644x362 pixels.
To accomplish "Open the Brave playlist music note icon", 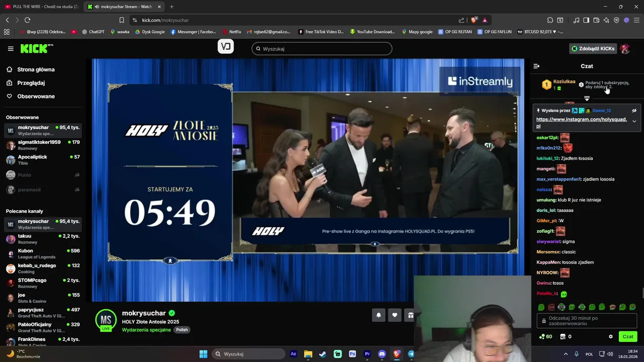I will (x=577, y=20).
